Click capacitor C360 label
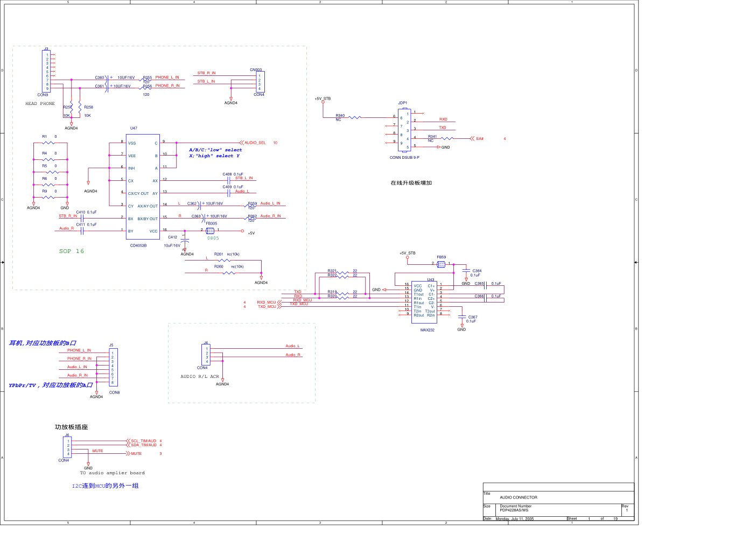Screen dimensions: 756x534 click(100, 78)
